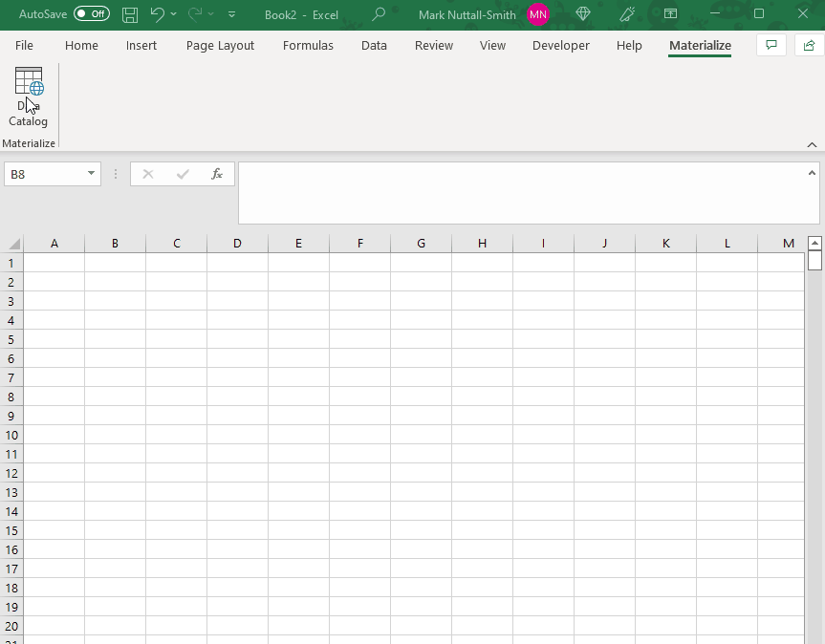Open the File menu
This screenshot has height=644, width=825.
pos(24,46)
